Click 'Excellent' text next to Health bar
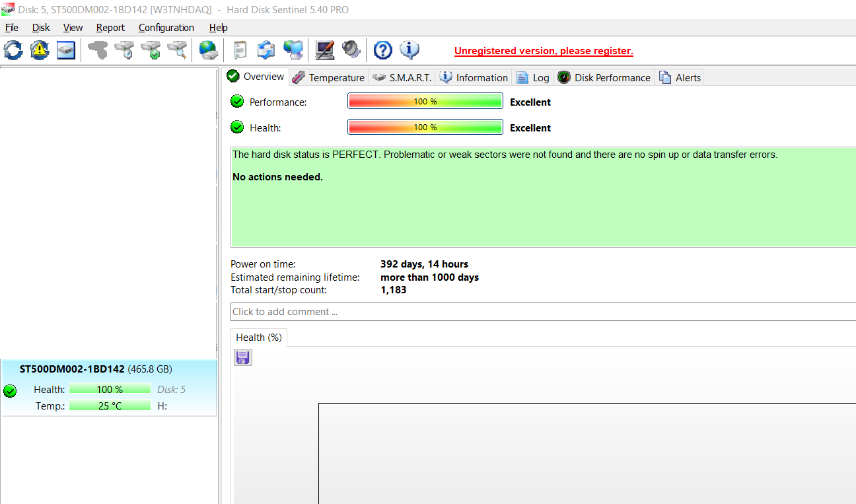Screen dimensions: 856x504 tap(530, 128)
